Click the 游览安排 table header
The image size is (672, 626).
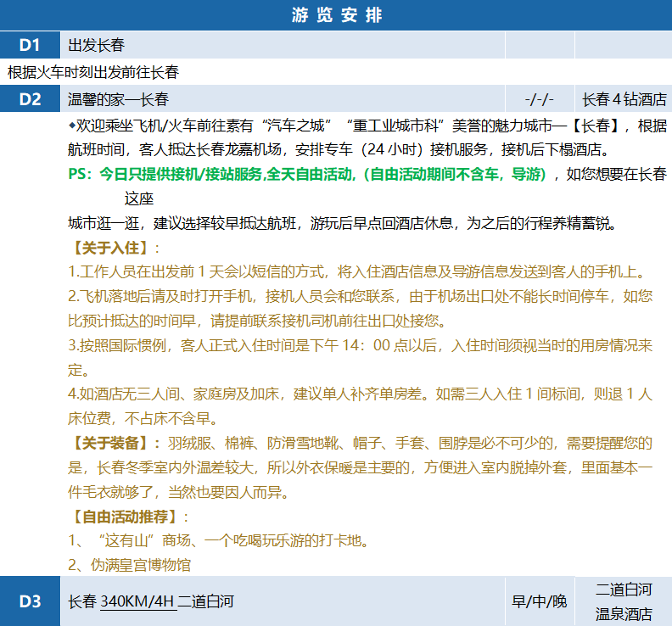point(336,15)
